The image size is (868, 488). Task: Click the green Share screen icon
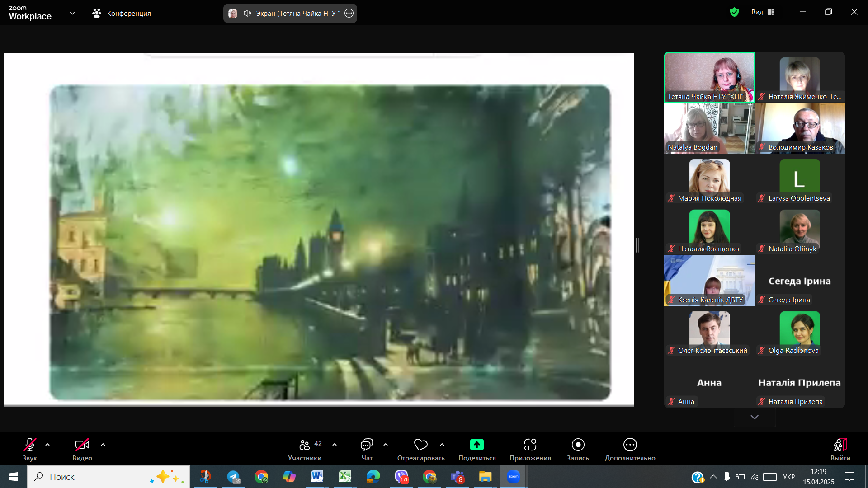pyautogui.click(x=476, y=445)
